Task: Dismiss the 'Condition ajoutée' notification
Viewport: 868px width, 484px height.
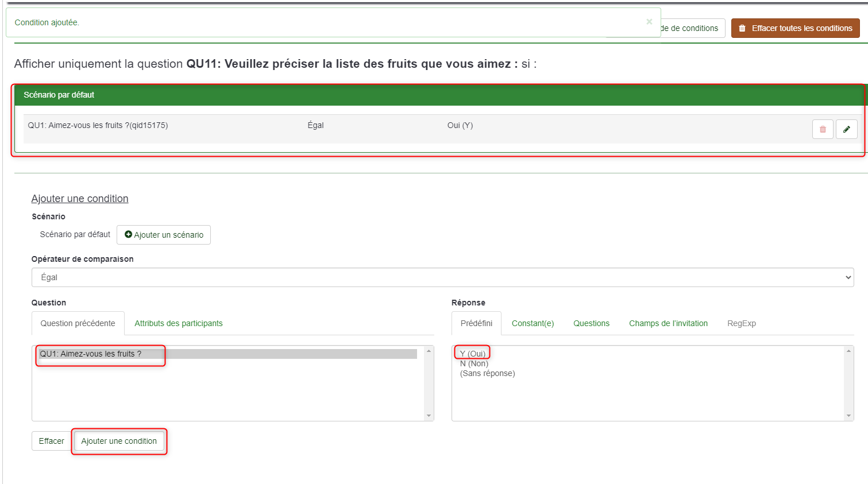Action: (x=649, y=22)
